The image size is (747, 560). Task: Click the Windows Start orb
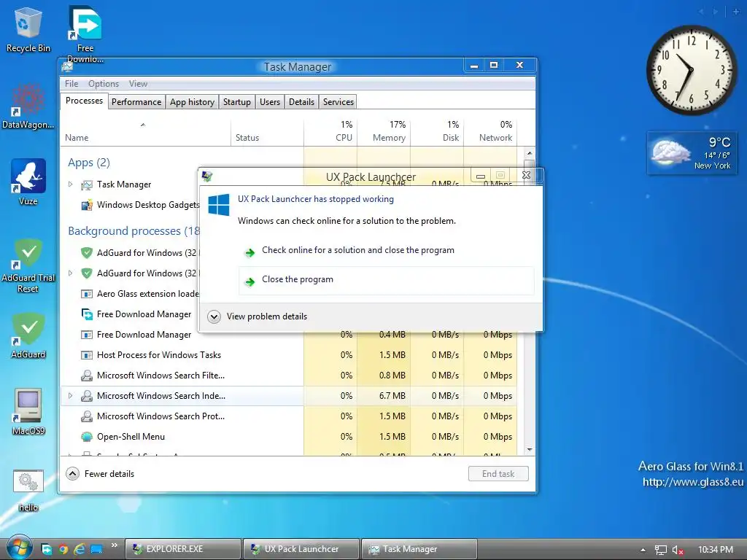pos(20,548)
